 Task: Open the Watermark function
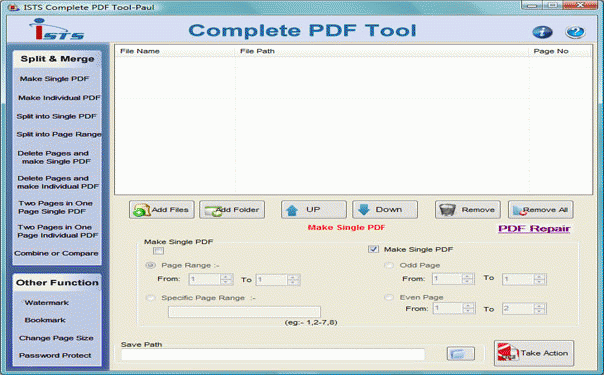[x=47, y=303]
